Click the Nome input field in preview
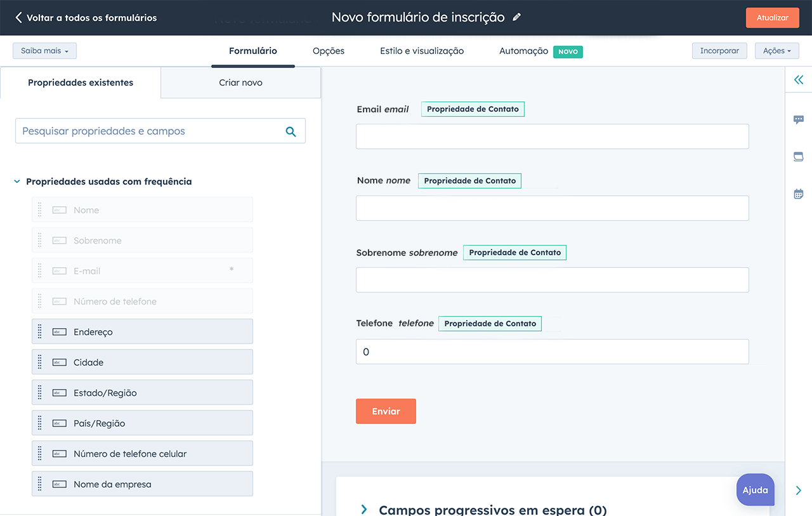Screen dimensions: 812x516 click(x=552, y=208)
